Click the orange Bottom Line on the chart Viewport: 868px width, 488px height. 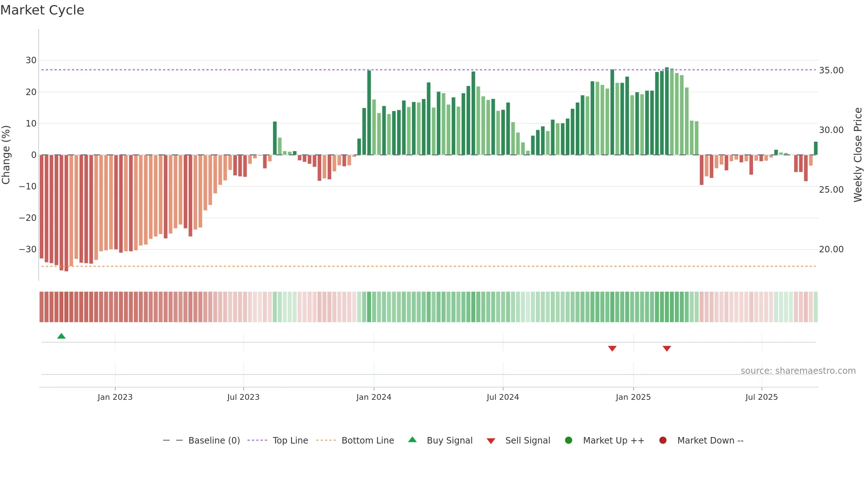click(429, 266)
